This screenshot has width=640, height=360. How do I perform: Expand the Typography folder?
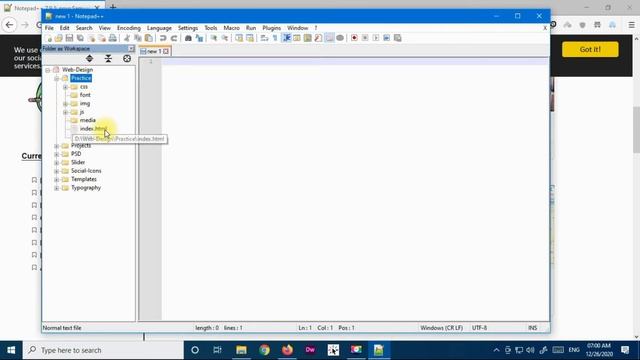57,188
